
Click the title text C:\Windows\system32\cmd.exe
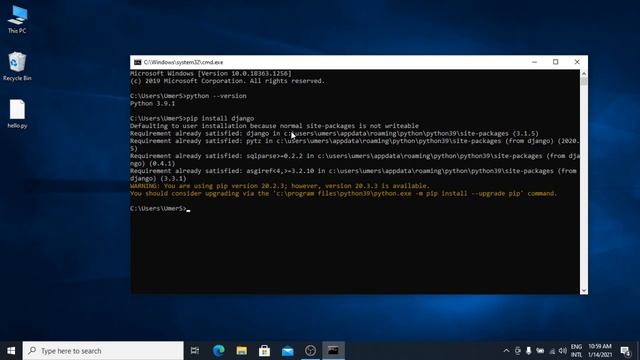(183, 62)
